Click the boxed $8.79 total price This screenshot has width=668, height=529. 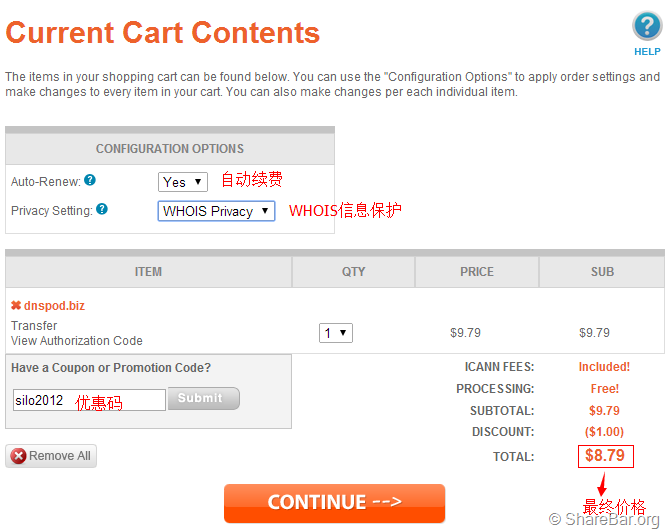coord(605,456)
